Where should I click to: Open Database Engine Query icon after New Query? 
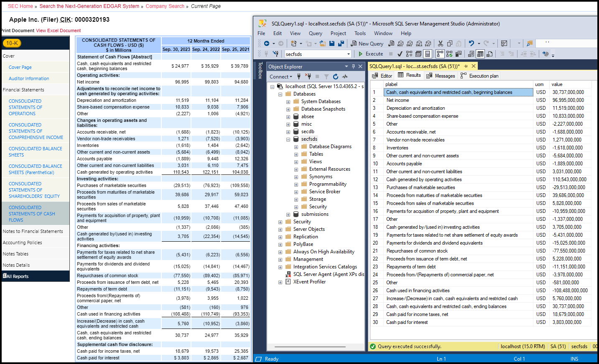[391, 43]
